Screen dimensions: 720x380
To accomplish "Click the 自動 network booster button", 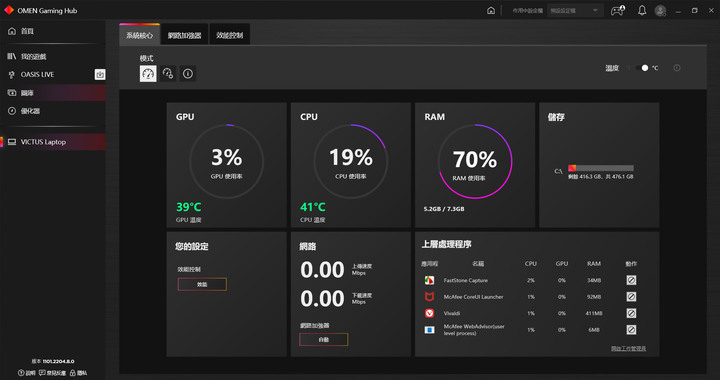I will point(324,340).
